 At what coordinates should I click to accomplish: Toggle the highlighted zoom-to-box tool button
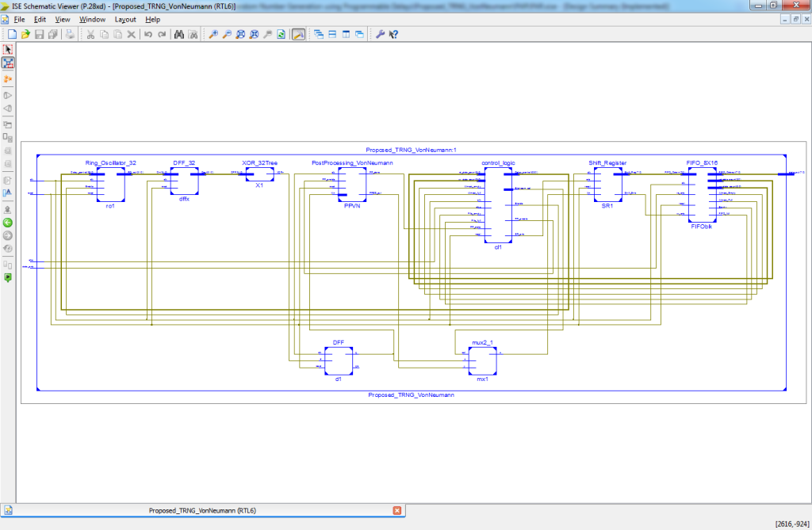tap(298, 35)
